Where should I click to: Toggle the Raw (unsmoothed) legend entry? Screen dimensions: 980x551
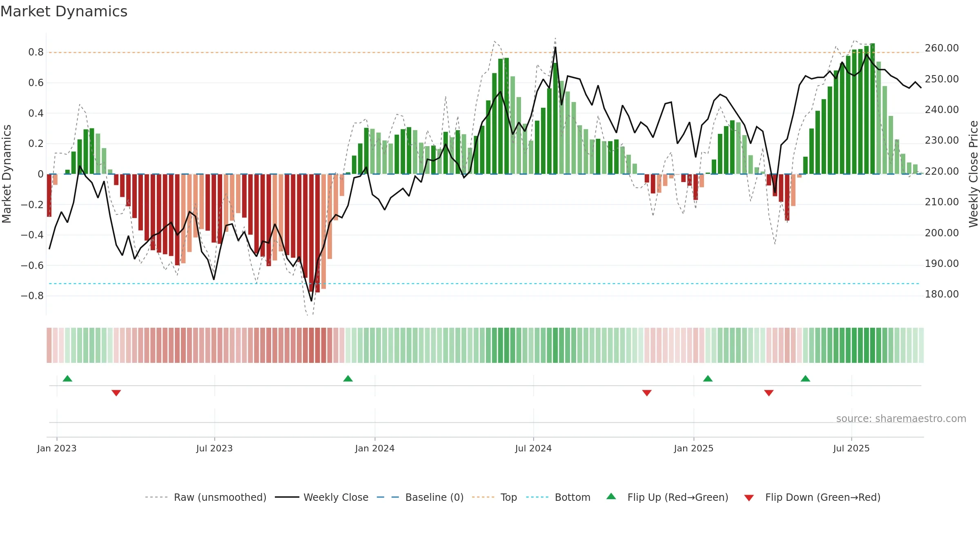[x=205, y=497]
